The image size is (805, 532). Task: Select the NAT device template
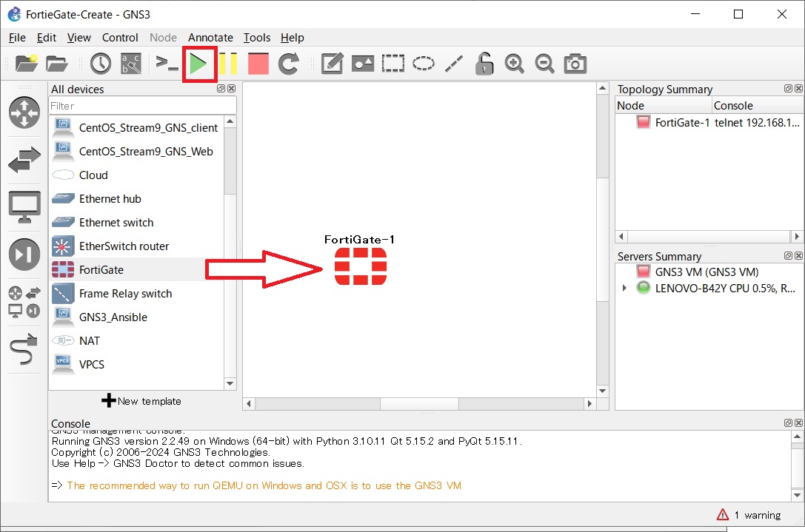[136, 340]
